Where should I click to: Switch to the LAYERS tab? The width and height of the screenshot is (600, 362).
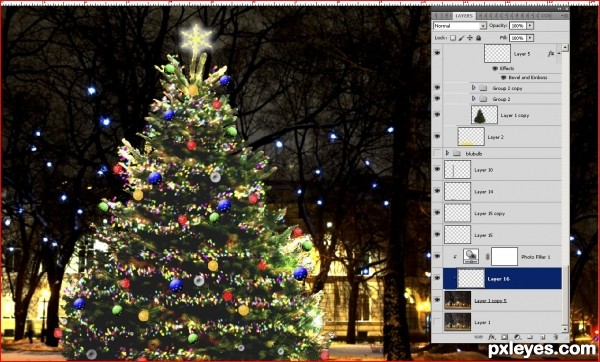464,16
